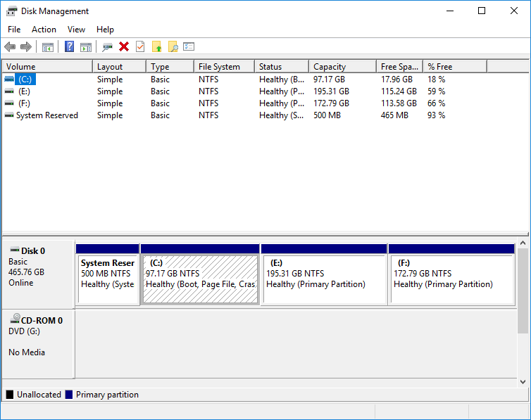Sort volumes by the File System column header
The width and height of the screenshot is (531, 420).
[219, 67]
